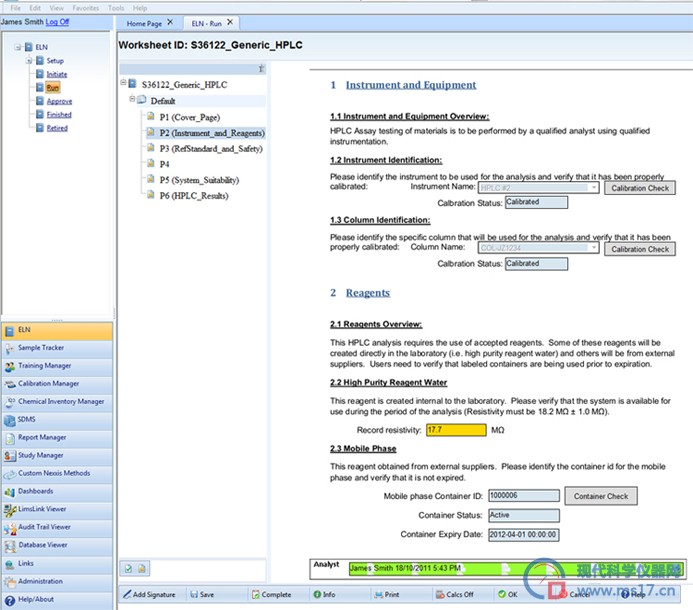Confirm with the OK button
The image size is (693, 610).
click(x=507, y=595)
